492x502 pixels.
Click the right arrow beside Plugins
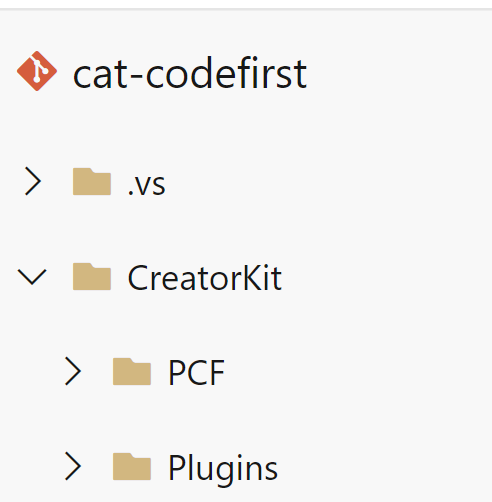[73, 466]
